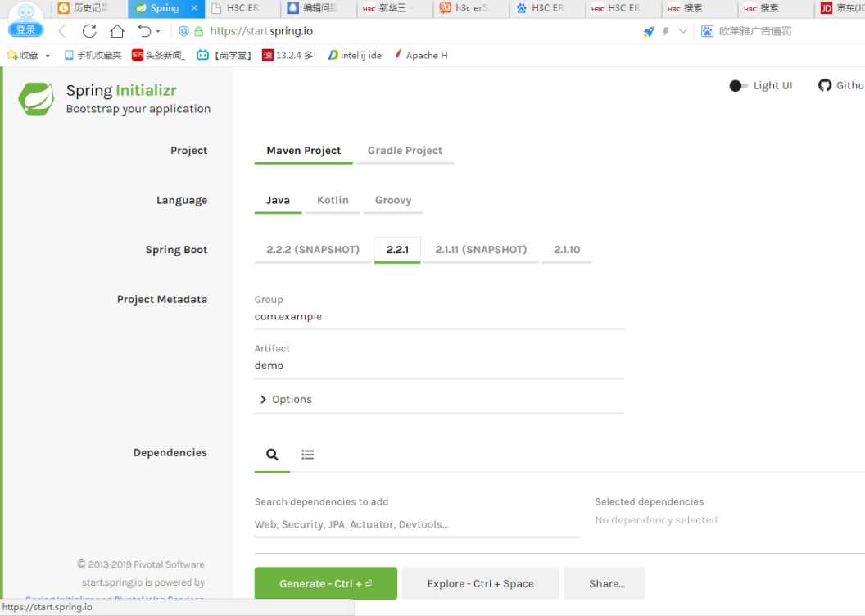Open the favorites dropdown arrow
Image resolution: width=865 pixels, height=616 pixels.
(x=48, y=56)
